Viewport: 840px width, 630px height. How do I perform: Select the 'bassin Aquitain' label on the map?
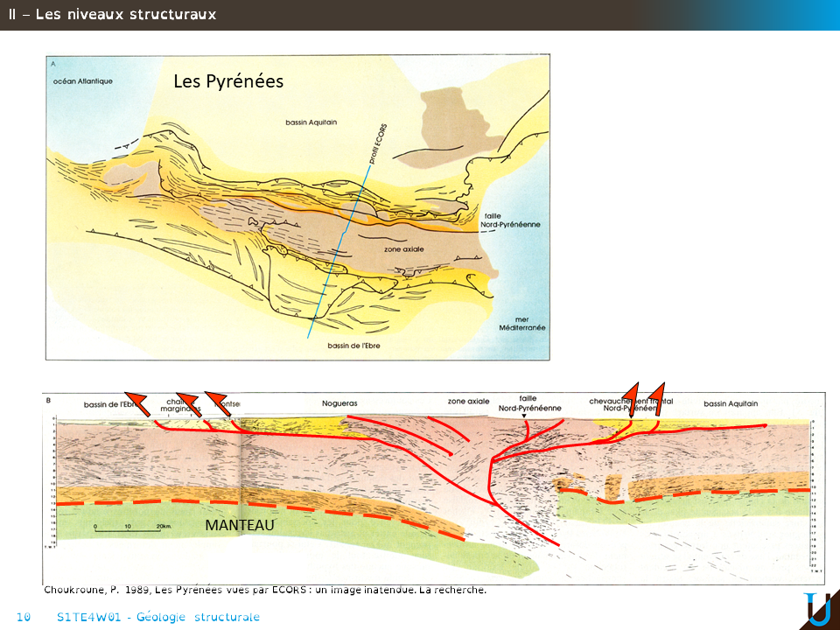click(311, 122)
